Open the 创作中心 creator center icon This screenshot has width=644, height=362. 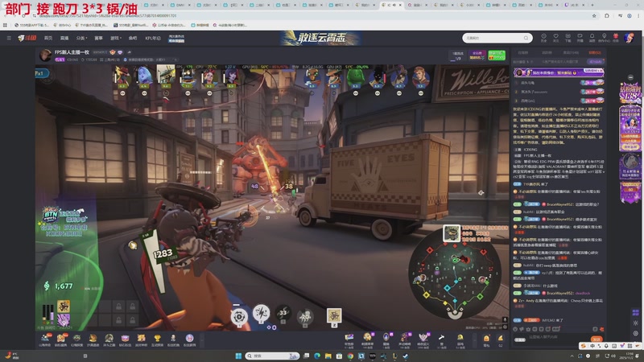[x=604, y=38]
